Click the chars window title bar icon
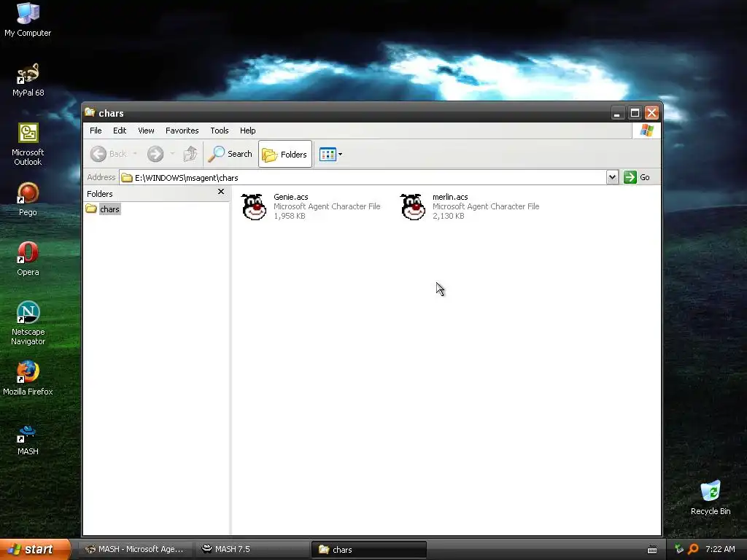Screen dimensions: 747x560 pyautogui.click(x=90, y=112)
